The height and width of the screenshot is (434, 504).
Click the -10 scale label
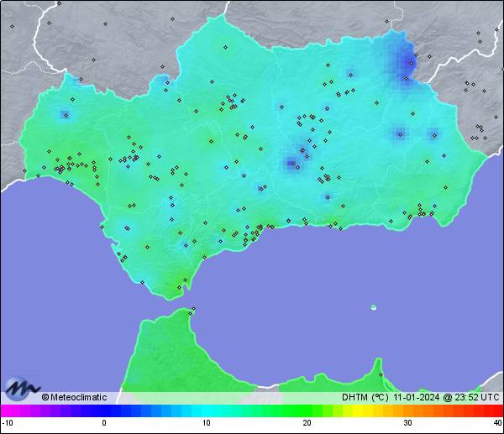8,423
